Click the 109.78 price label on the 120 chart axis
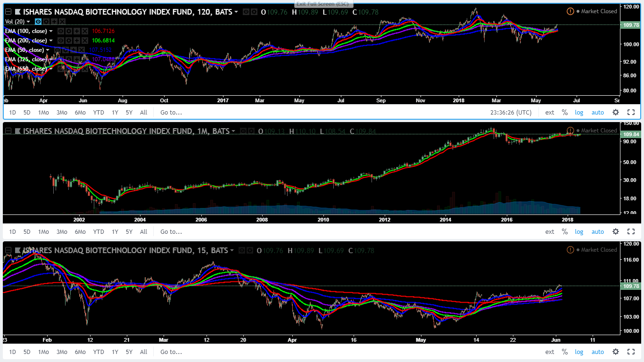Viewport: 644px width, 362px height. tap(629, 25)
